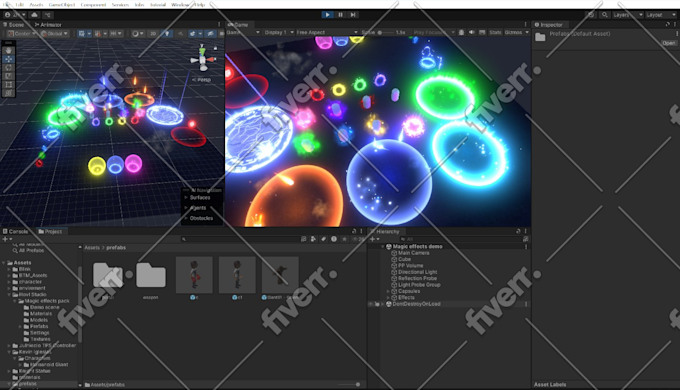Switch to the Console tab
The height and width of the screenshot is (390, 680).
(16, 232)
